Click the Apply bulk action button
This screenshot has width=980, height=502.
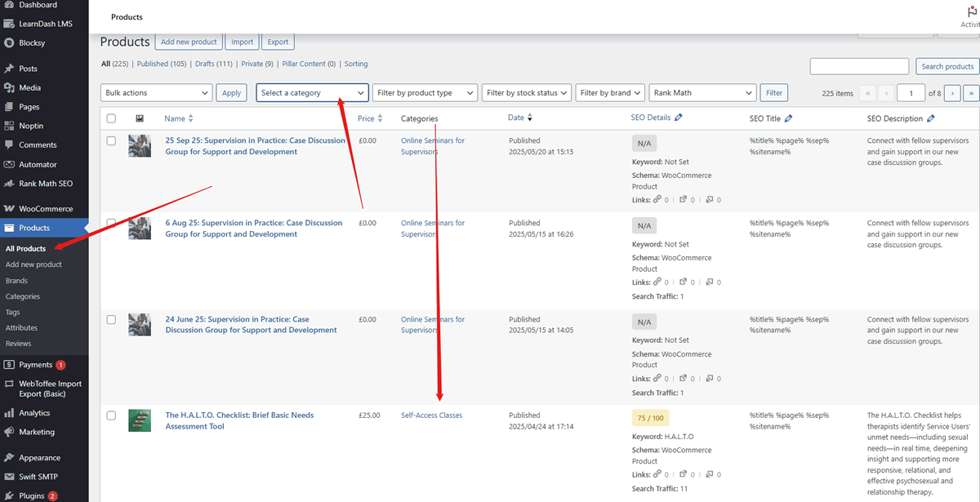pyautogui.click(x=232, y=93)
